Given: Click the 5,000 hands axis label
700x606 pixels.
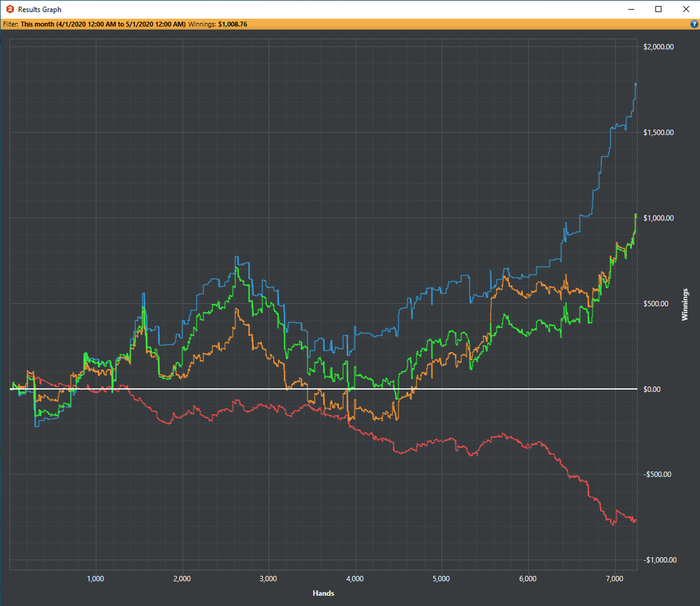Looking at the screenshot, I should (x=441, y=579).
